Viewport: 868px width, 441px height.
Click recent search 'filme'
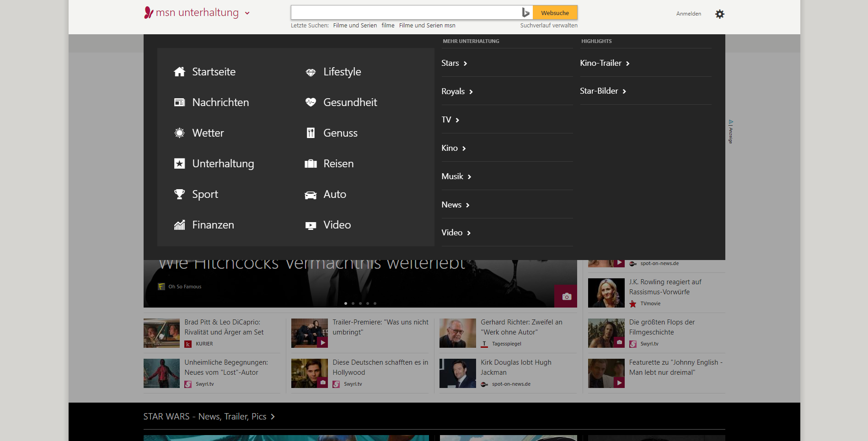pyautogui.click(x=388, y=26)
